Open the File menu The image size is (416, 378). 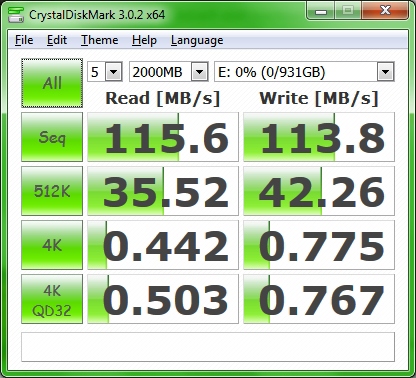(x=24, y=40)
